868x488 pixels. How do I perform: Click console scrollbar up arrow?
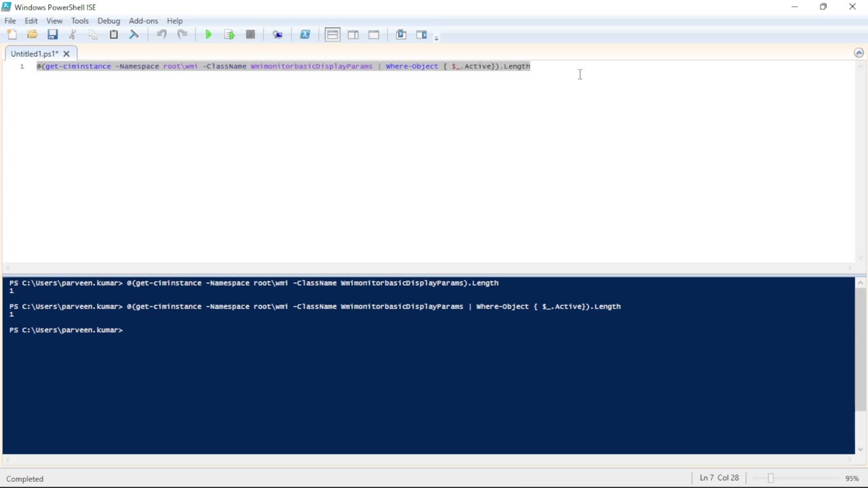point(860,282)
